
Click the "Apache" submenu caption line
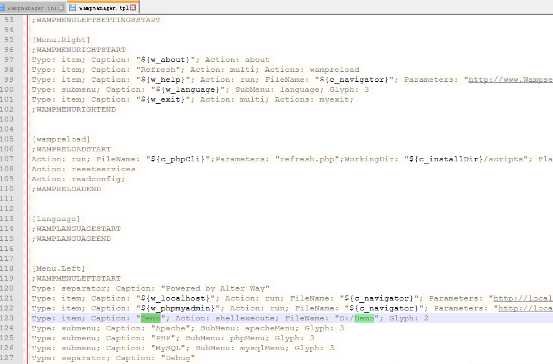point(188,328)
